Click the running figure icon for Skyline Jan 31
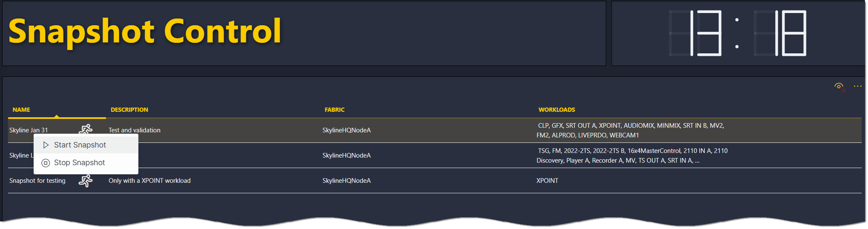Screen dimensions: 868x229 [86, 129]
